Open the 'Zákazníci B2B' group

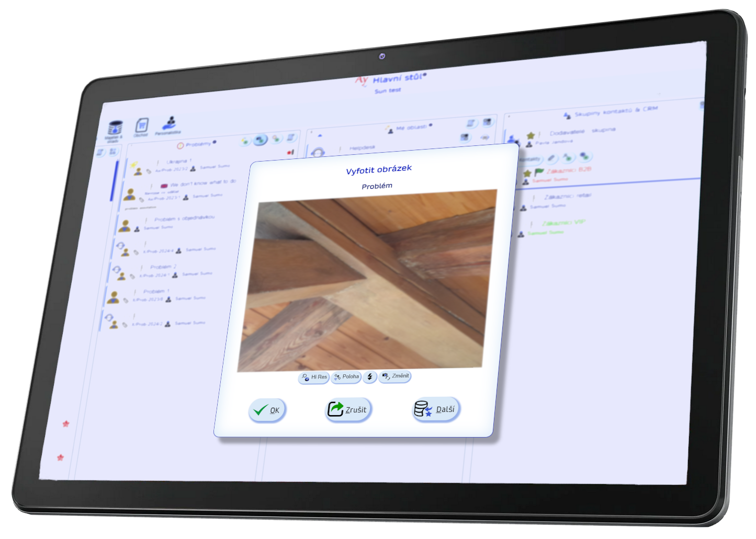[569, 170]
